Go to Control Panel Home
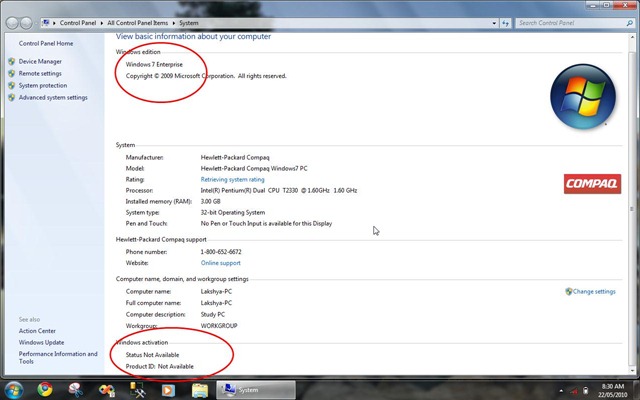 pos(46,43)
